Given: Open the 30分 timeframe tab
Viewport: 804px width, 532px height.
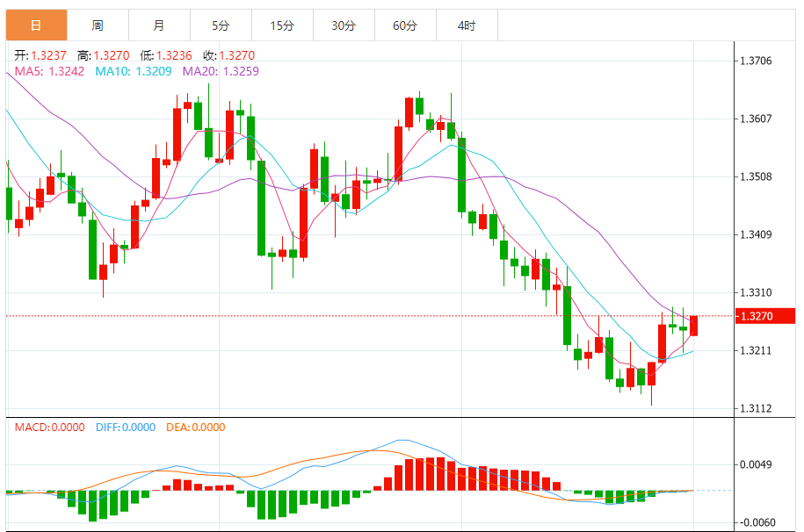Looking at the screenshot, I should (344, 25).
